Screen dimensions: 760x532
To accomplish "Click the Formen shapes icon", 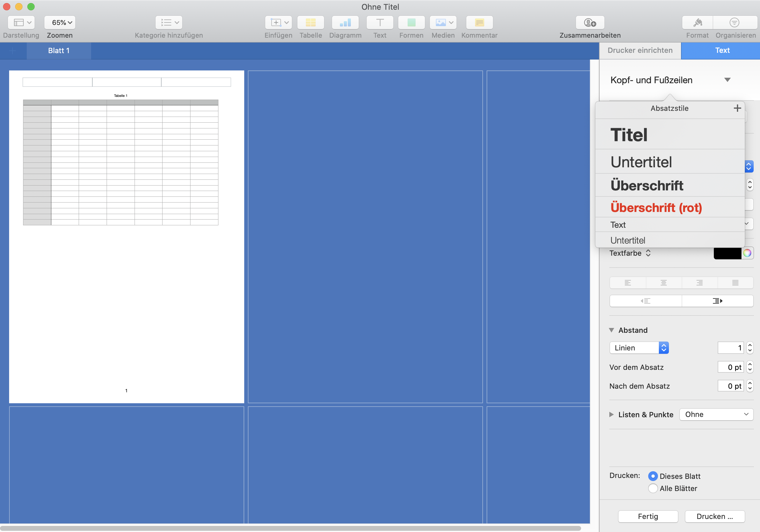I will click(411, 22).
